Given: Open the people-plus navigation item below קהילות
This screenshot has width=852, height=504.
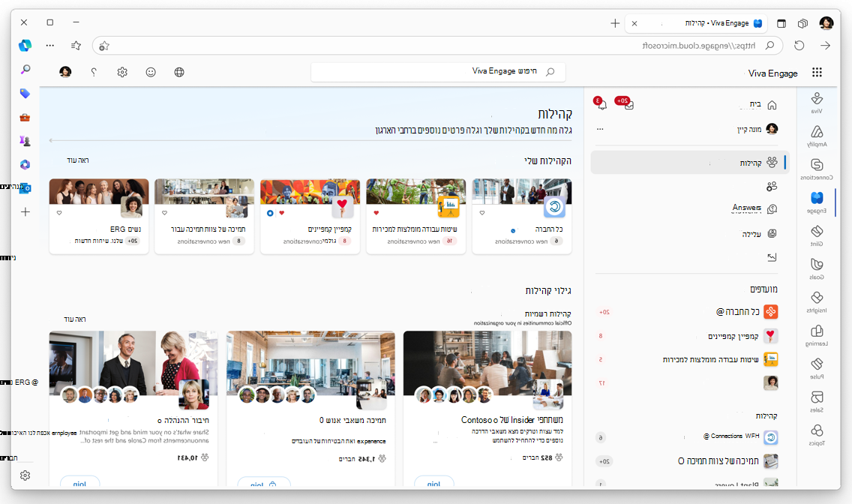Looking at the screenshot, I should [772, 186].
